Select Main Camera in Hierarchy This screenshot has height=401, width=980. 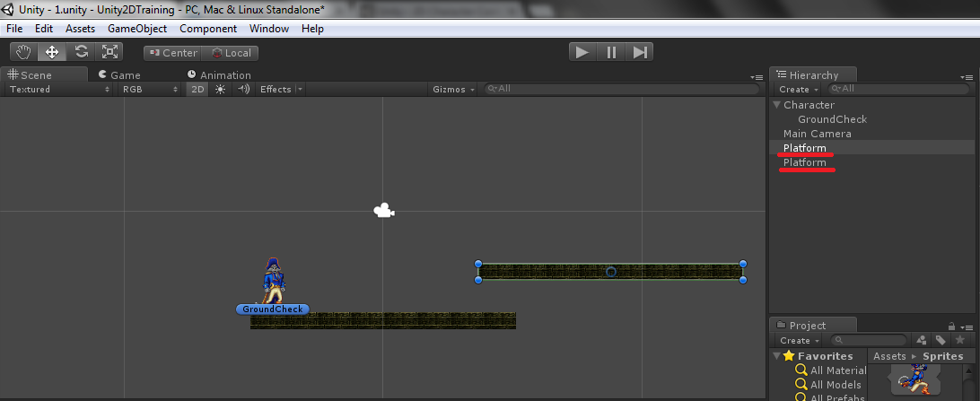[817, 134]
